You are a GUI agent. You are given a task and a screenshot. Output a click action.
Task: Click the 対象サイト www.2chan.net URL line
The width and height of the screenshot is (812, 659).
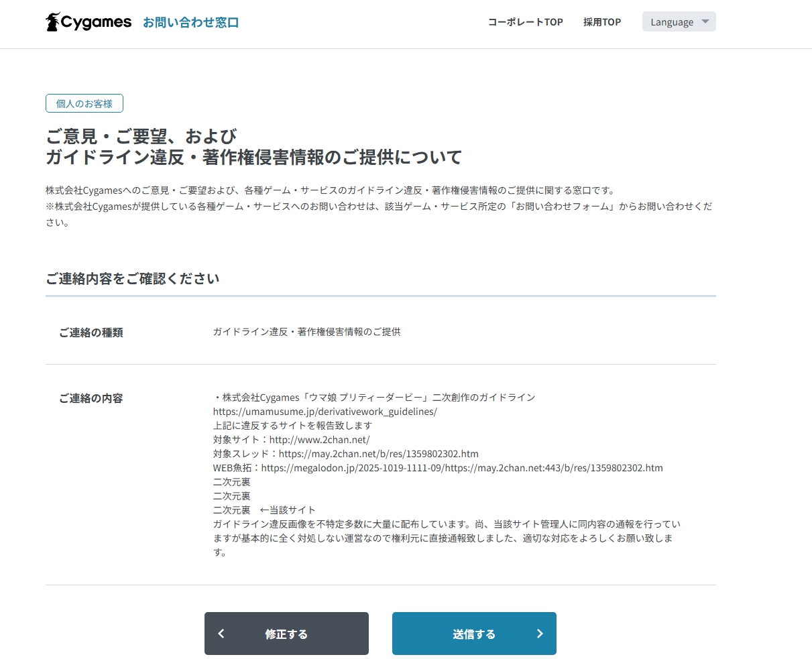pyautogui.click(x=291, y=440)
